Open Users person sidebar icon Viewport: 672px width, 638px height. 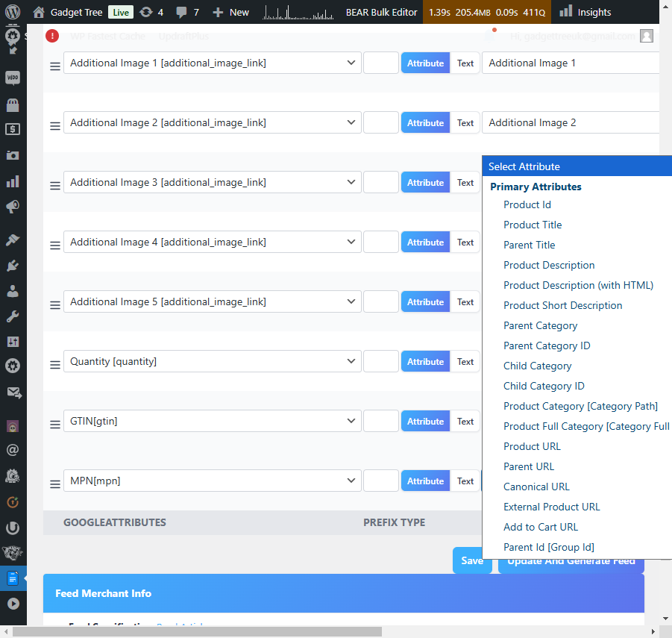point(13,292)
